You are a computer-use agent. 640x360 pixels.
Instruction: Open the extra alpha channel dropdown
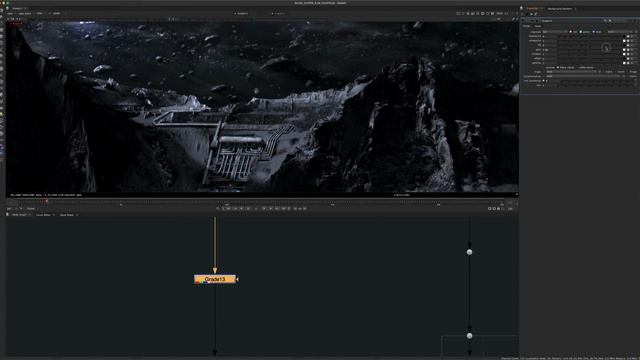click(x=620, y=32)
